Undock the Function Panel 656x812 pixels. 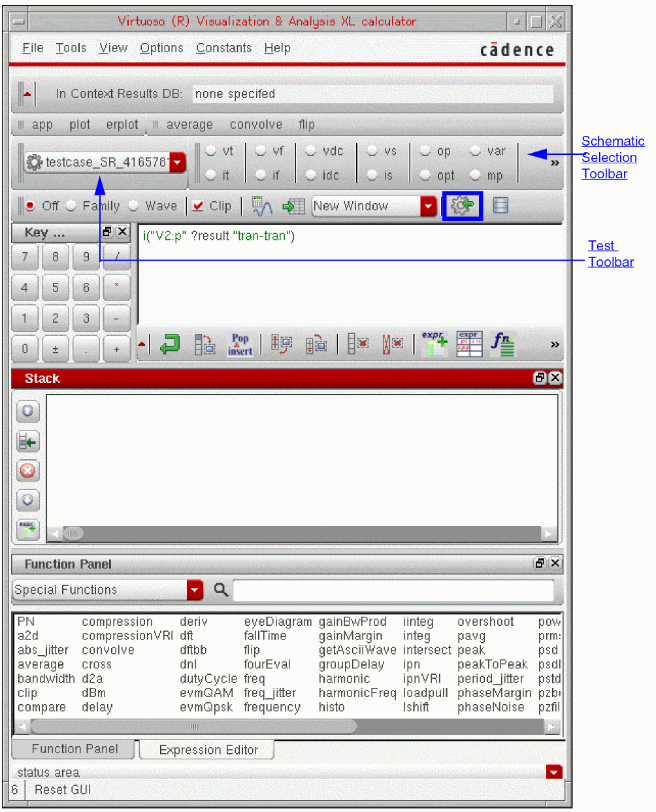pos(540,563)
